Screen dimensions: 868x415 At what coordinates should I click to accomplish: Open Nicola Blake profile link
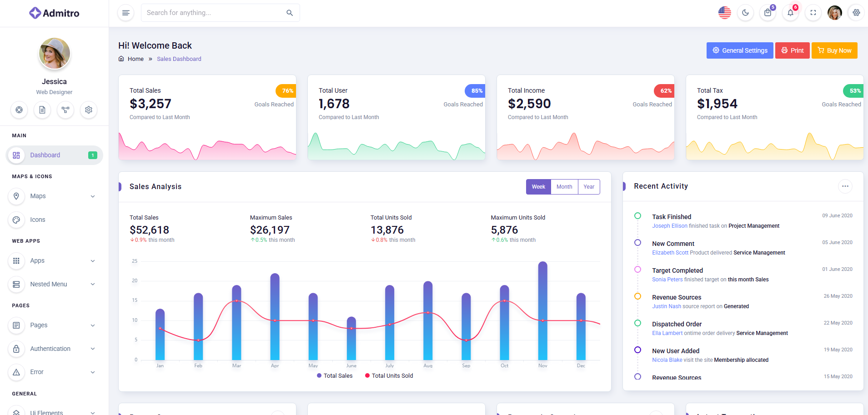(x=667, y=360)
